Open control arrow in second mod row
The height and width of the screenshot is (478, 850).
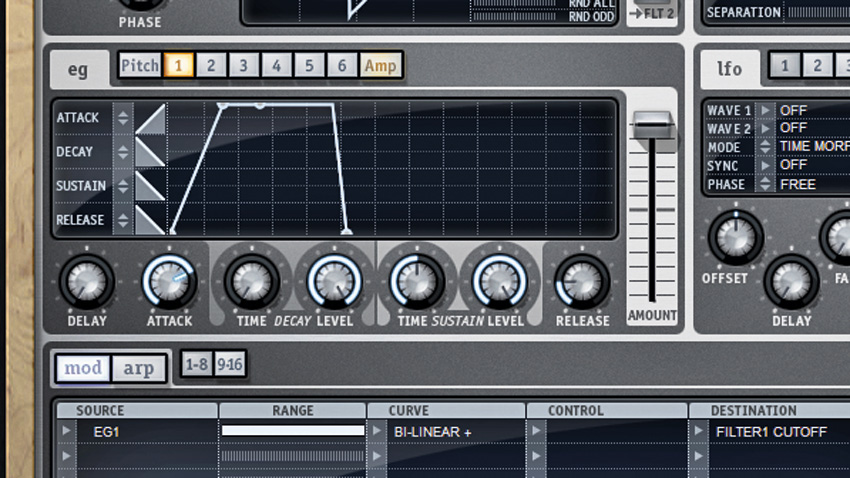click(536, 456)
